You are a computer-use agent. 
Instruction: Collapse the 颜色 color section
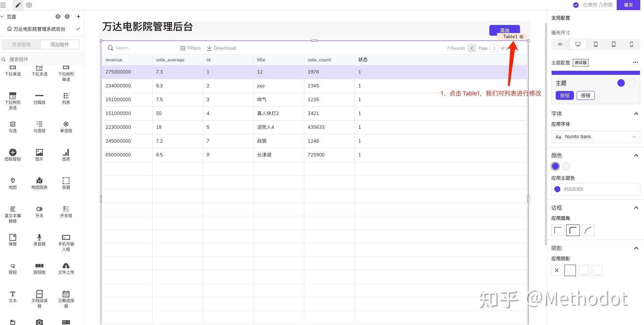636,155
